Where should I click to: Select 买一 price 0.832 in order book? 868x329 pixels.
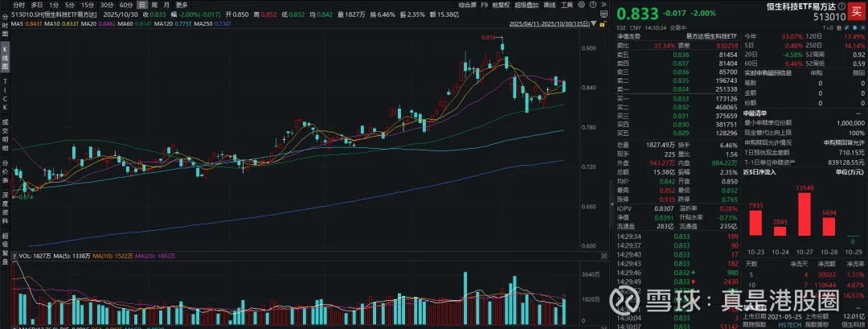click(682, 98)
